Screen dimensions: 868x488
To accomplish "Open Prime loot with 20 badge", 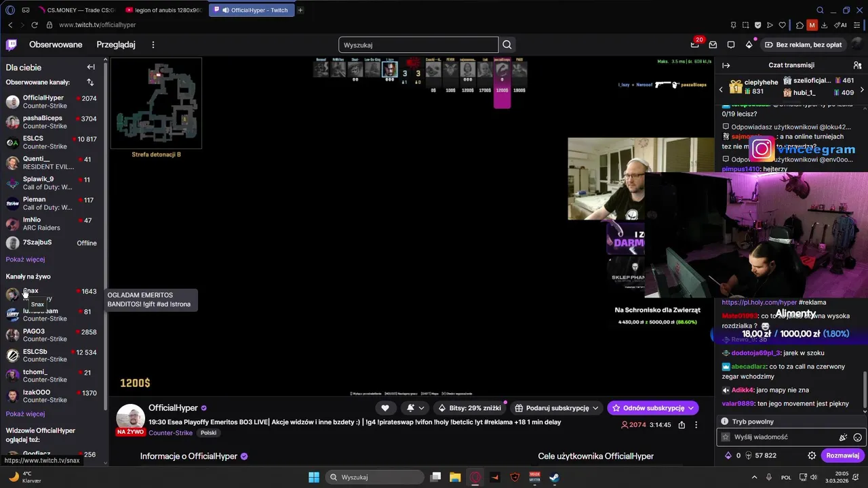I will pos(694,45).
